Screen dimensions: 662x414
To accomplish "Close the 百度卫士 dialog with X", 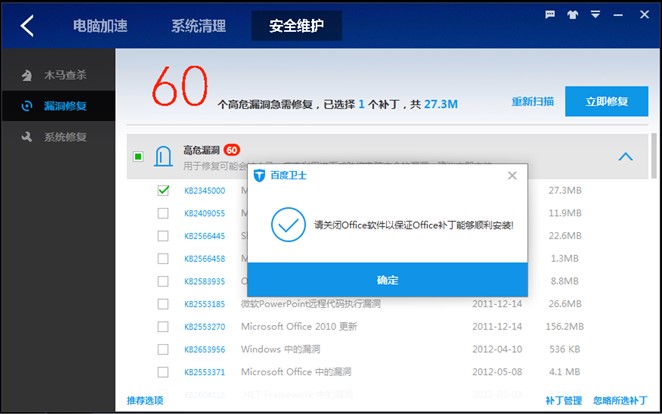I will [512, 176].
